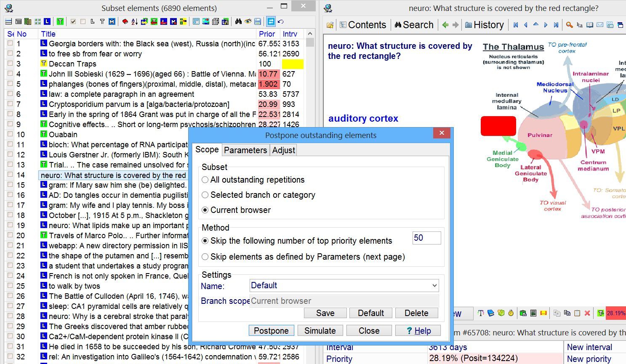
Task: Select 'Skip elements as defined by Parameters'
Action: [205, 257]
